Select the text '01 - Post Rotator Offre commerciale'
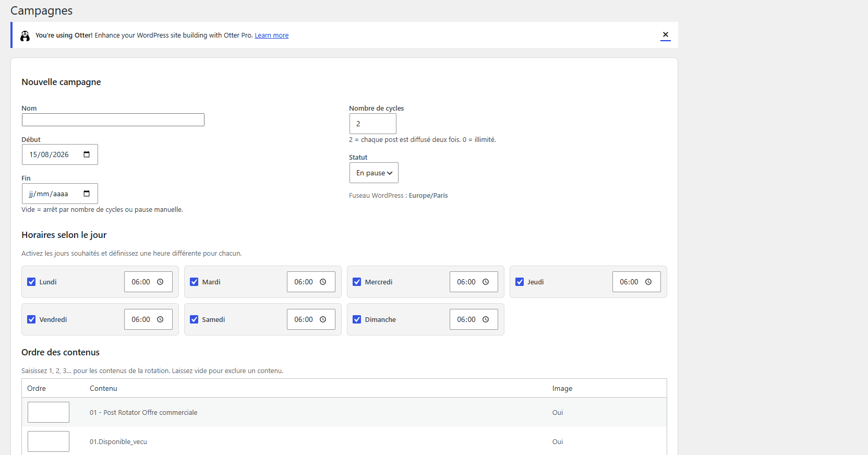Viewport: 868px width, 455px height. coord(143,412)
